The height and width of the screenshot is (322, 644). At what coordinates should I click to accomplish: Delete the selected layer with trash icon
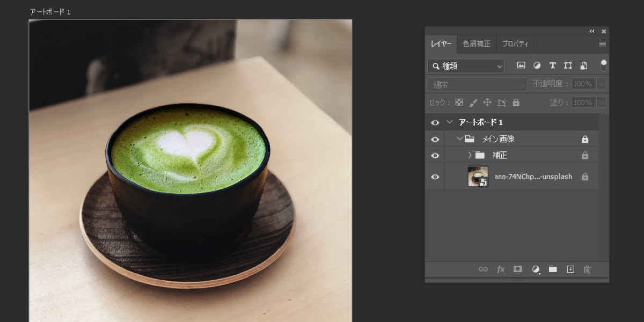587,269
